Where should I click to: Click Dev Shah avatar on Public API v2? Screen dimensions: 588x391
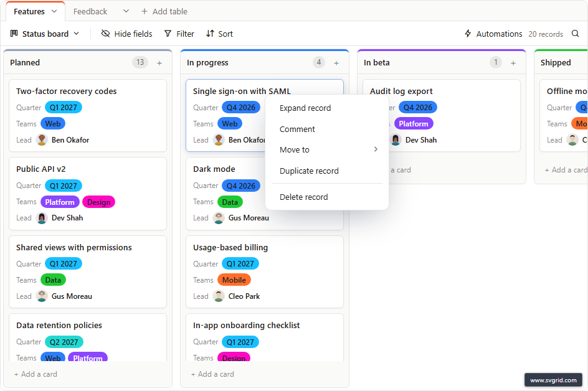point(42,218)
